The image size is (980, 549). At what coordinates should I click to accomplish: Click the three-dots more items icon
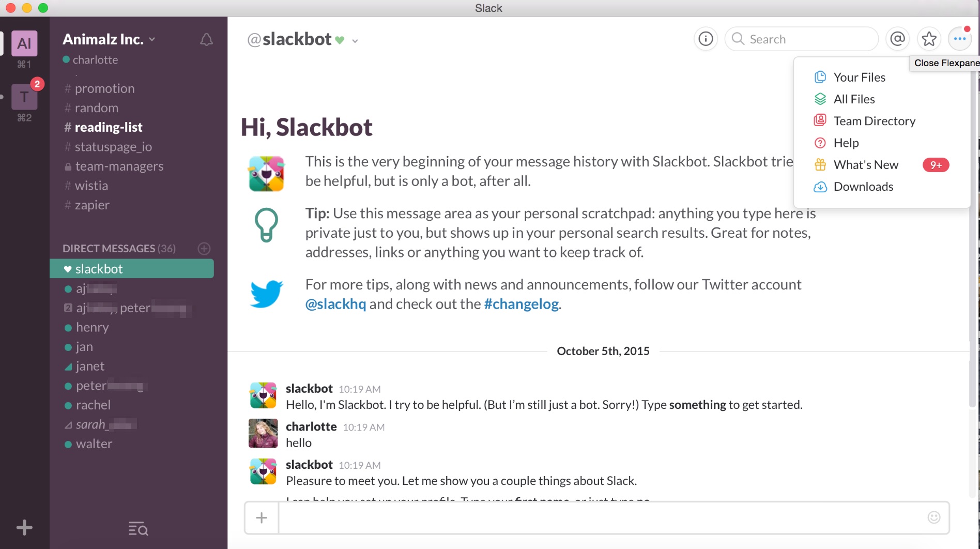click(960, 39)
